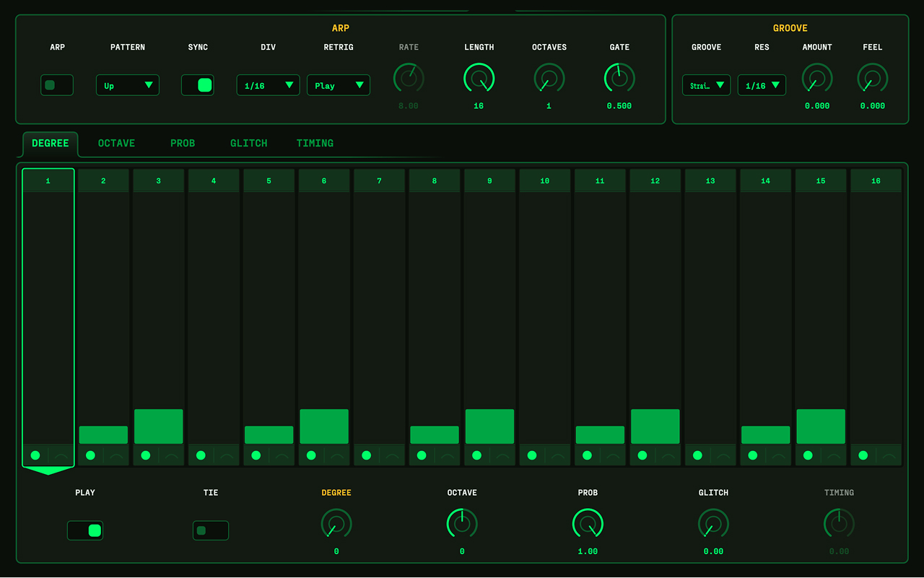The height and width of the screenshot is (578, 924).
Task: Enable the tie curve icon on step 3
Action: point(172,455)
